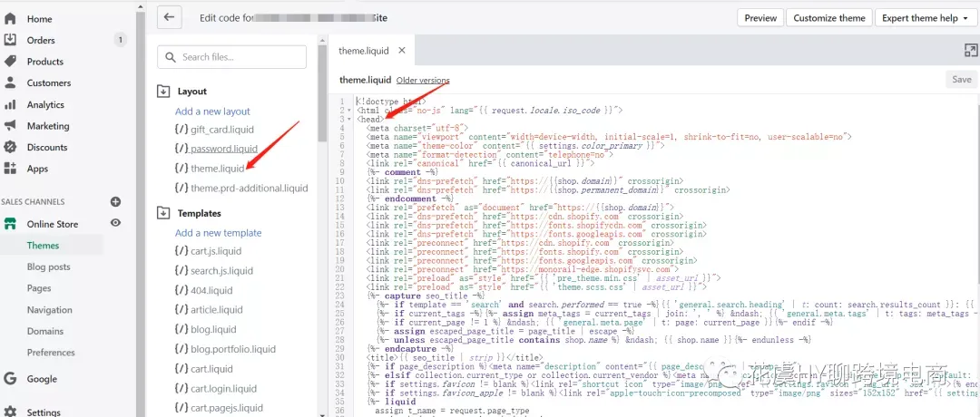Click the file list scrollbar

pos(322,93)
